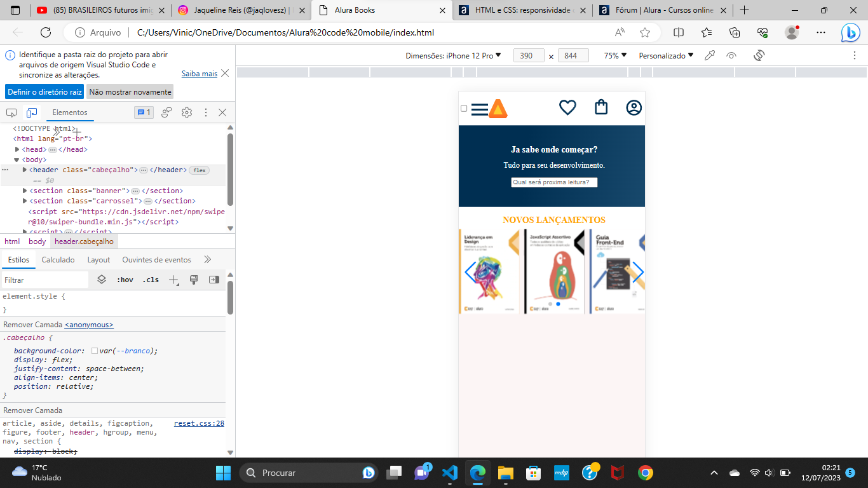
Task: Toggle vision deficiency eye icon
Action: pos(731,56)
